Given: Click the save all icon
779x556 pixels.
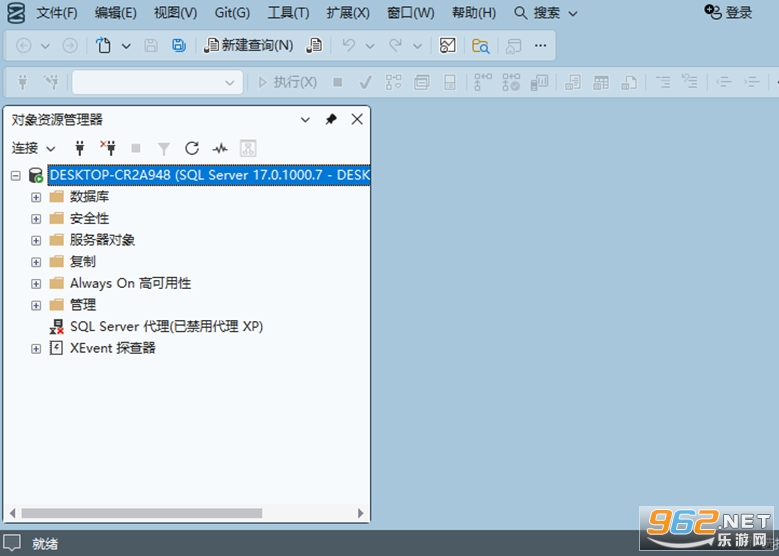Looking at the screenshot, I should pos(178,46).
